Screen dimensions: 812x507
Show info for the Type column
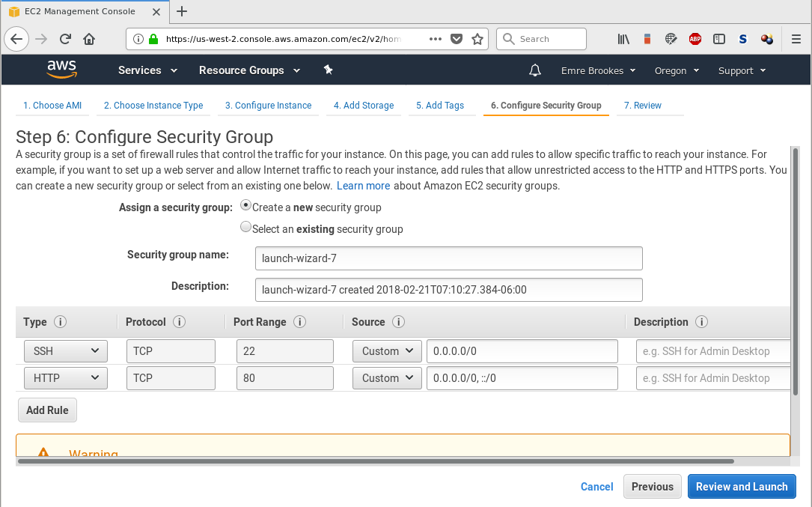60,322
